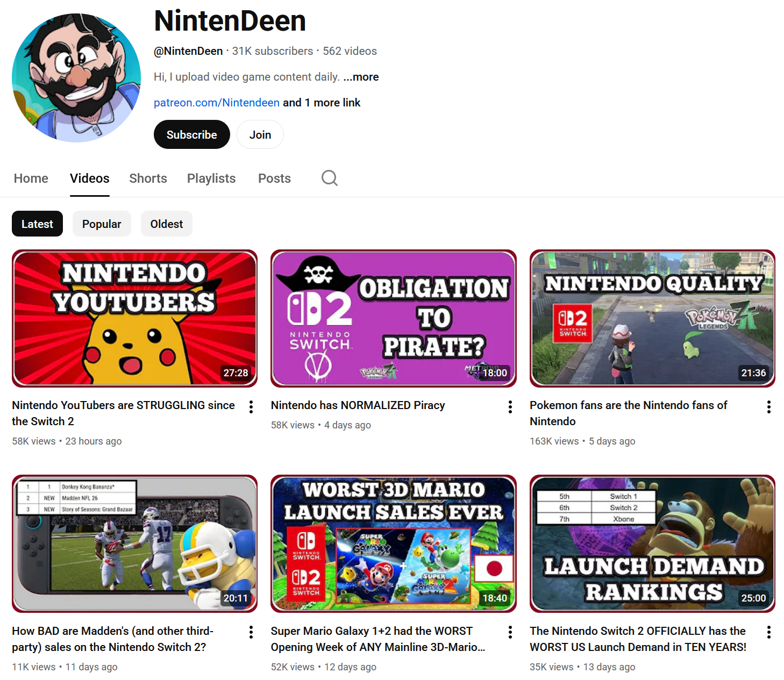Click '58K views • 4 days ago' text
The height and width of the screenshot is (680, 784).
pos(321,425)
